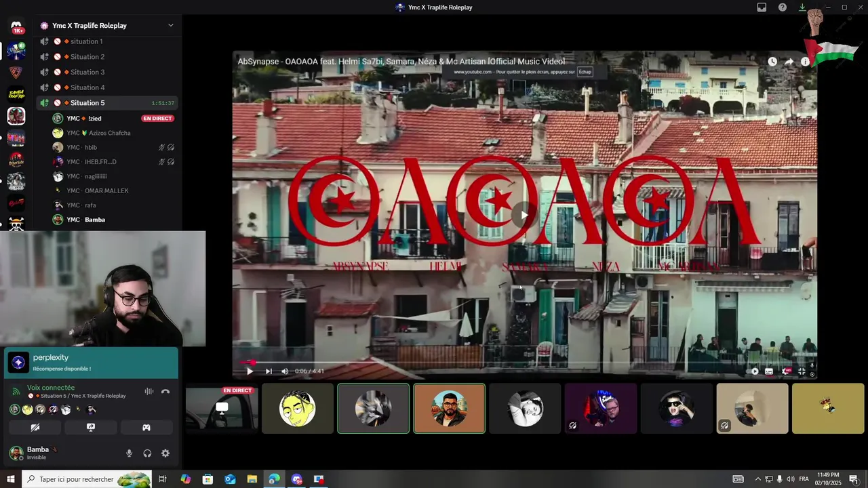
Task: Open Outlook from the taskbar
Action: [x=230, y=479]
